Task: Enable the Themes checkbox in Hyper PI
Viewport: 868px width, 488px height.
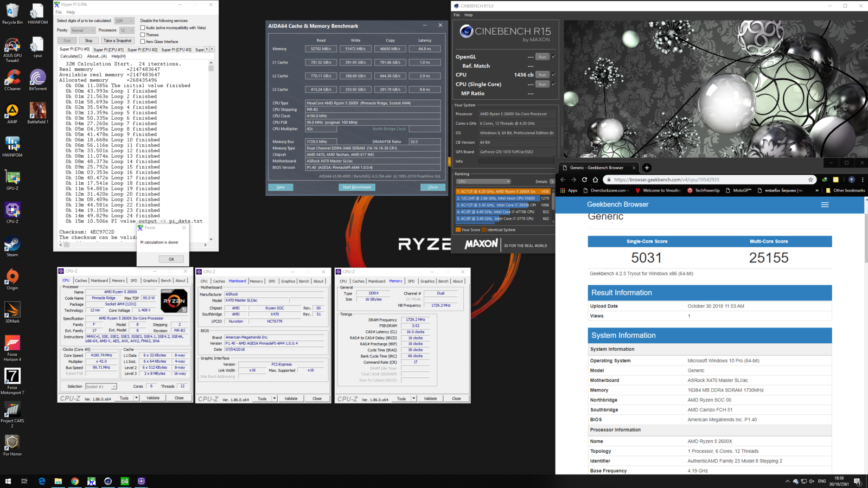Action: (143, 35)
